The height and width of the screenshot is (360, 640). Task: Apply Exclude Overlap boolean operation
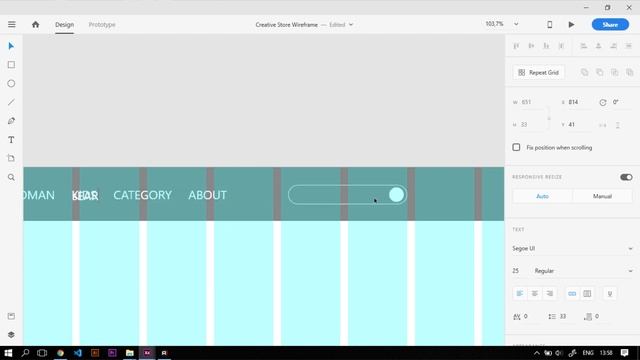coord(630,72)
